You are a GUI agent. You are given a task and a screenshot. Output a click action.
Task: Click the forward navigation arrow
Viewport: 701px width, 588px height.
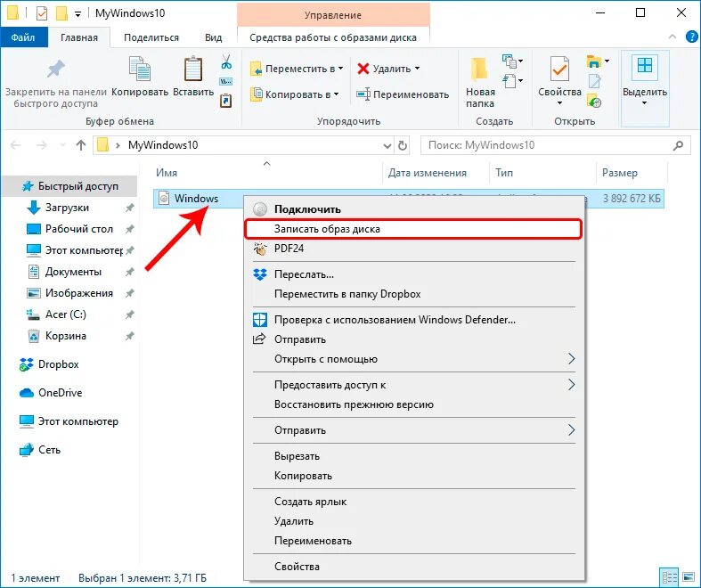42,145
